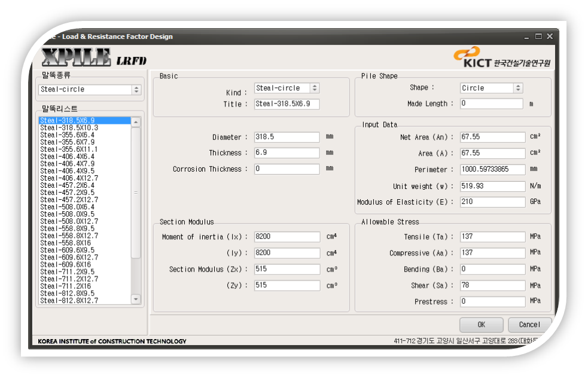Screen dimensions: 588x378
Task: Select Steal-355.6X7.9 in the list
Action: point(85,142)
